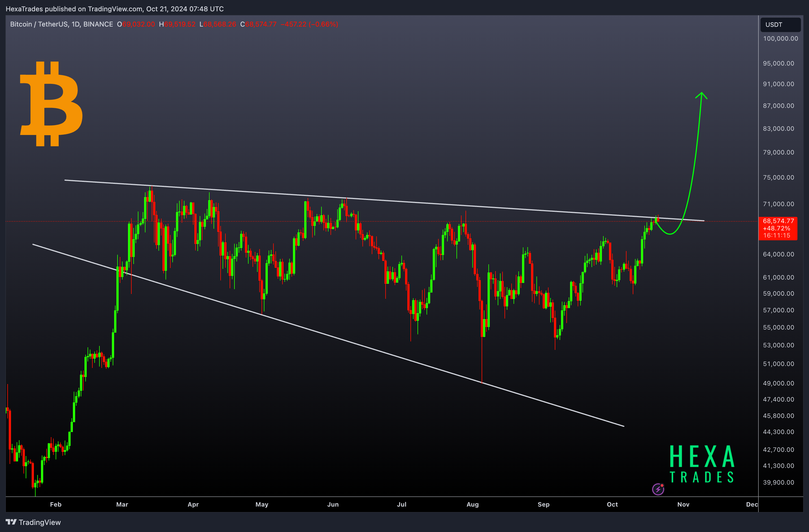Viewport: 809px width, 532px height.
Task: Click the red 68,574.77 current price tag
Action: point(778,228)
